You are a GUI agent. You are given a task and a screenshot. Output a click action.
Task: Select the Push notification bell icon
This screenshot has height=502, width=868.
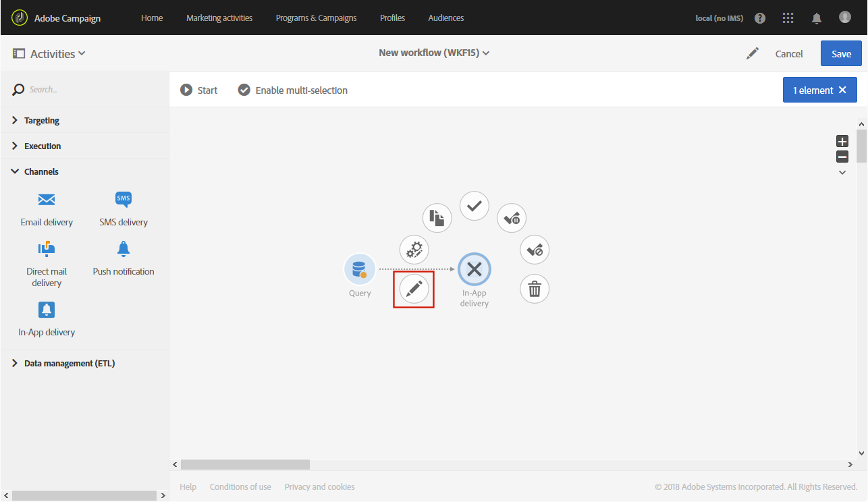(124, 250)
